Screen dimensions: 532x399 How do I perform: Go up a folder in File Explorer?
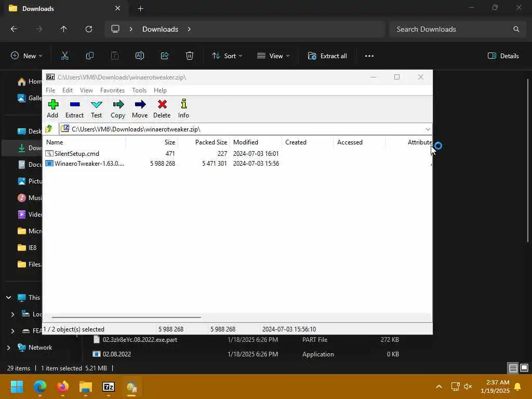(63, 29)
